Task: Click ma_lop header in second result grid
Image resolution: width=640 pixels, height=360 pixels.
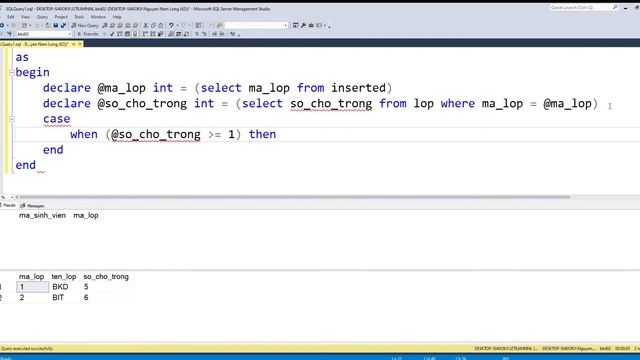Action: [31, 277]
